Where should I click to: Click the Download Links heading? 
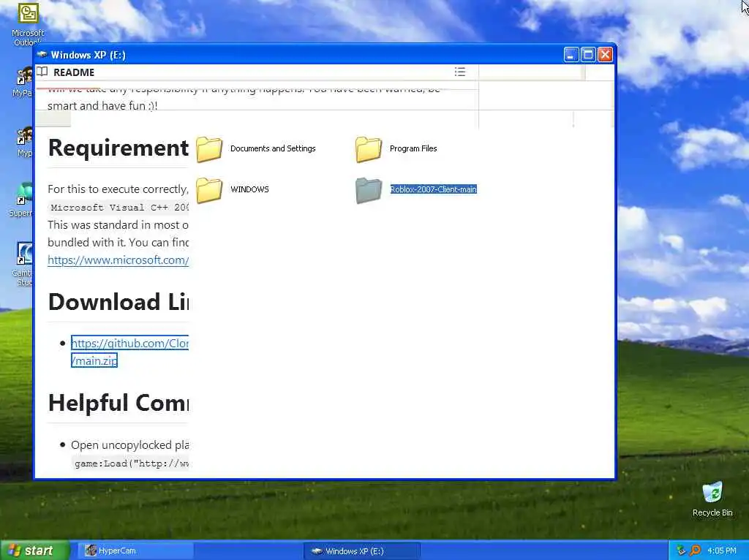[118, 302]
